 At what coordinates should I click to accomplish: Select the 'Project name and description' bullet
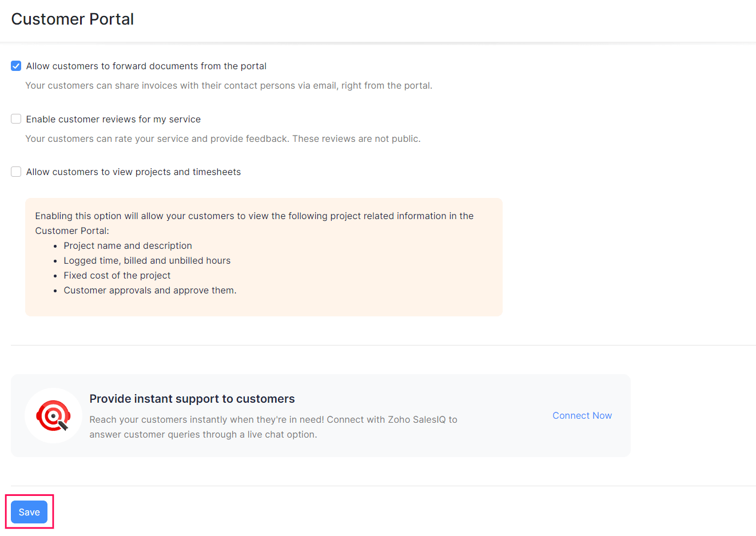click(128, 245)
